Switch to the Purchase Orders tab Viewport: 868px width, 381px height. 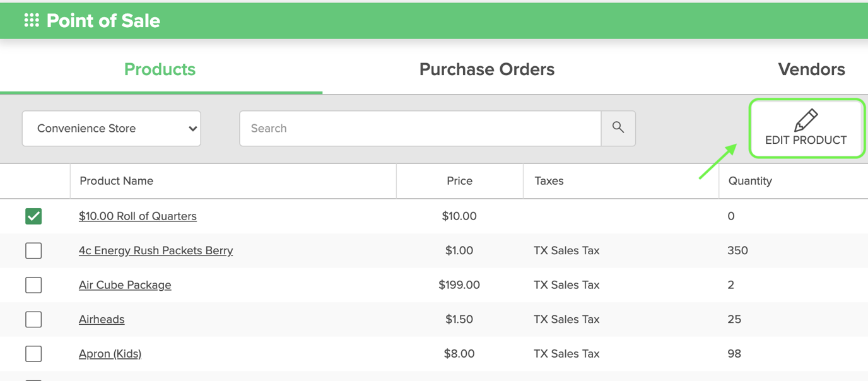click(x=486, y=69)
